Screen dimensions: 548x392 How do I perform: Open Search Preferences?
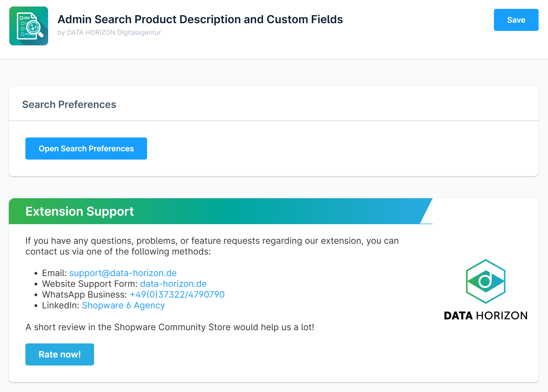tap(86, 149)
